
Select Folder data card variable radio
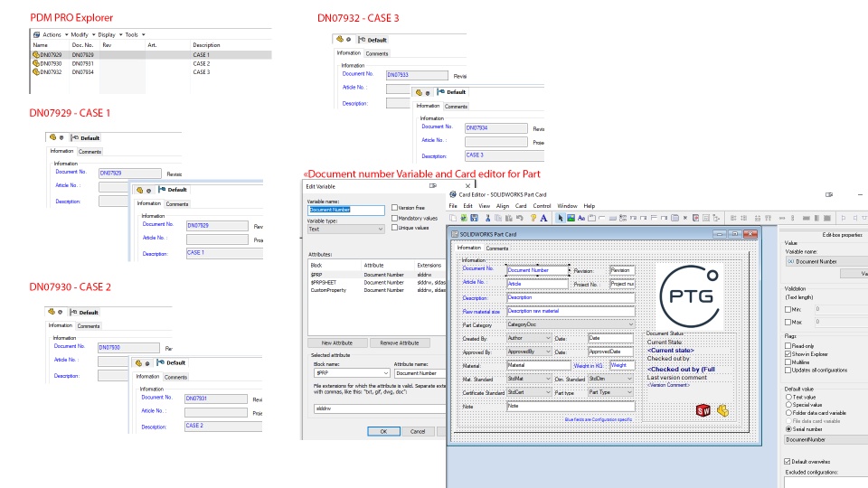point(788,413)
